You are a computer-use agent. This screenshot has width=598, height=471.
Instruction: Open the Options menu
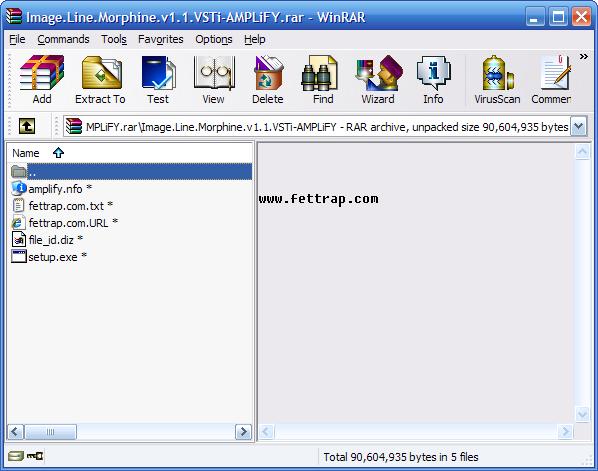point(214,39)
